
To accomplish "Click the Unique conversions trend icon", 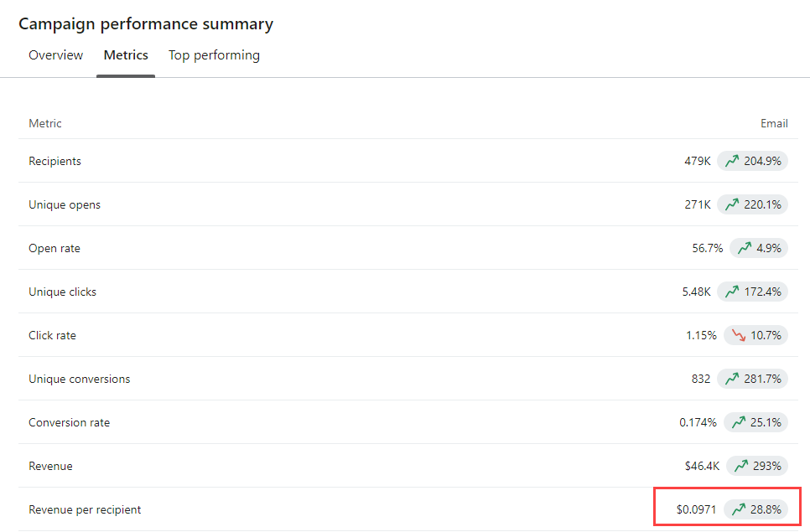I will tap(732, 379).
